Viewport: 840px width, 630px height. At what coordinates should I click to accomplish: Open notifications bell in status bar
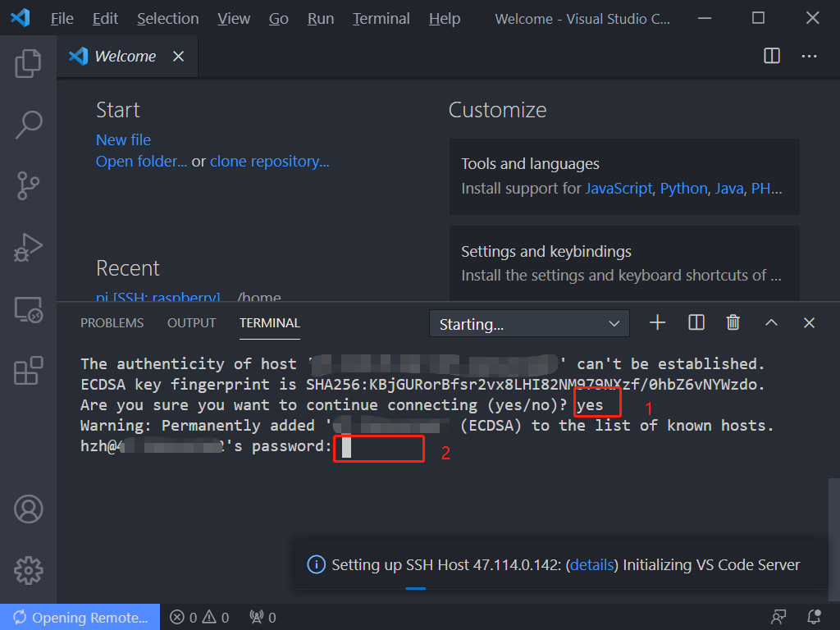click(x=814, y=618)
